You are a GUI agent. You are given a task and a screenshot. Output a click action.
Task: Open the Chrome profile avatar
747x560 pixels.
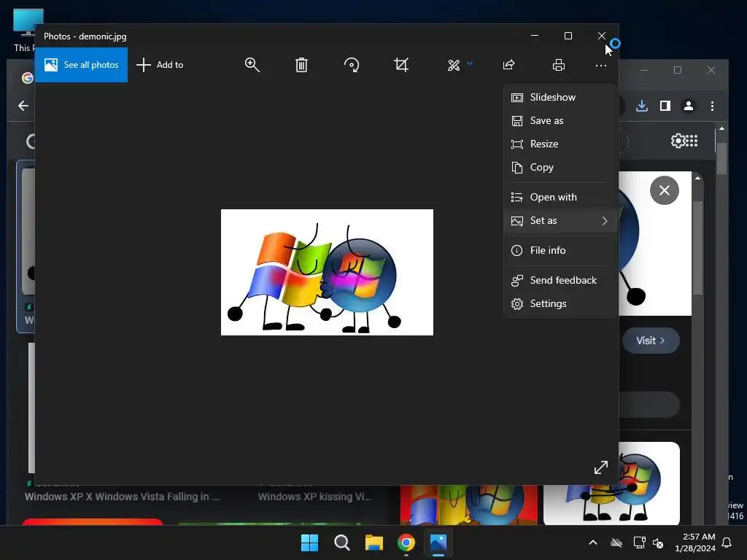(689, 106)
